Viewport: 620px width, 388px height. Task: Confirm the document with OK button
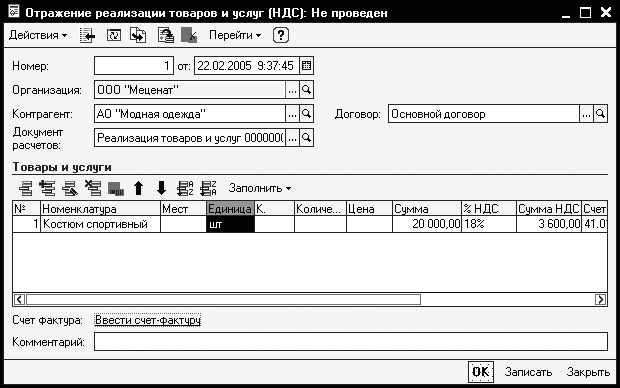481,372
